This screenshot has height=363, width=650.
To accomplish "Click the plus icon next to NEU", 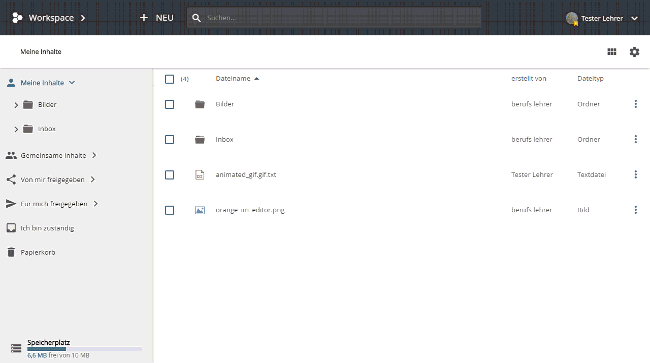I will pos(144,18).
